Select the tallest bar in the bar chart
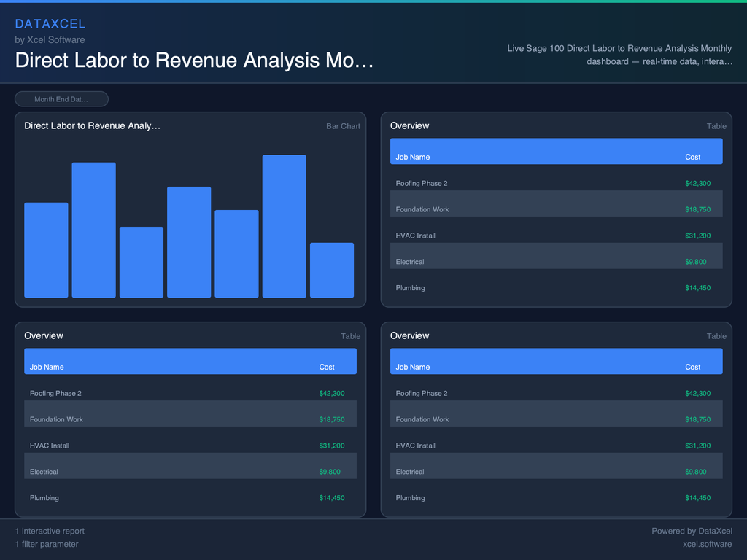The image size is (747, 560). coord(284,226)
